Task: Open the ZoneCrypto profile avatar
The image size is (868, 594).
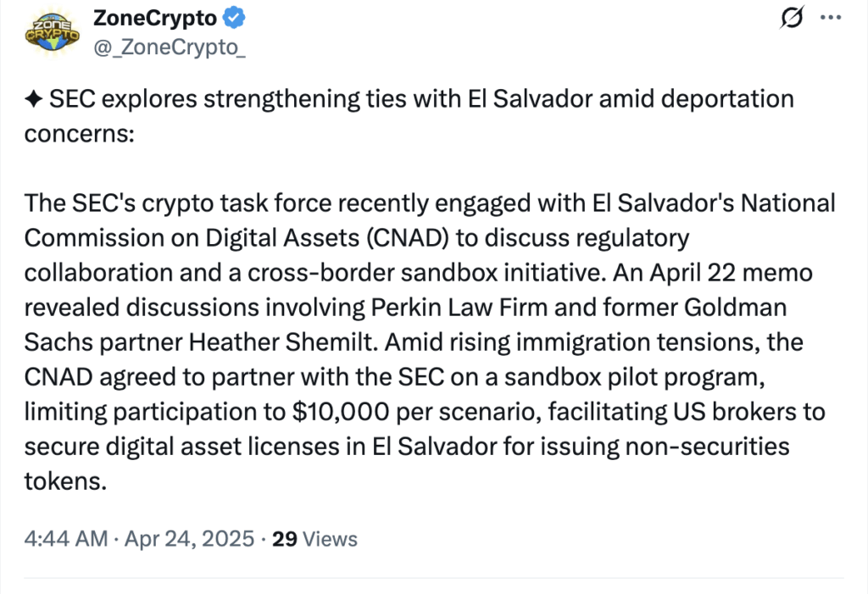Action: (52, 32)
